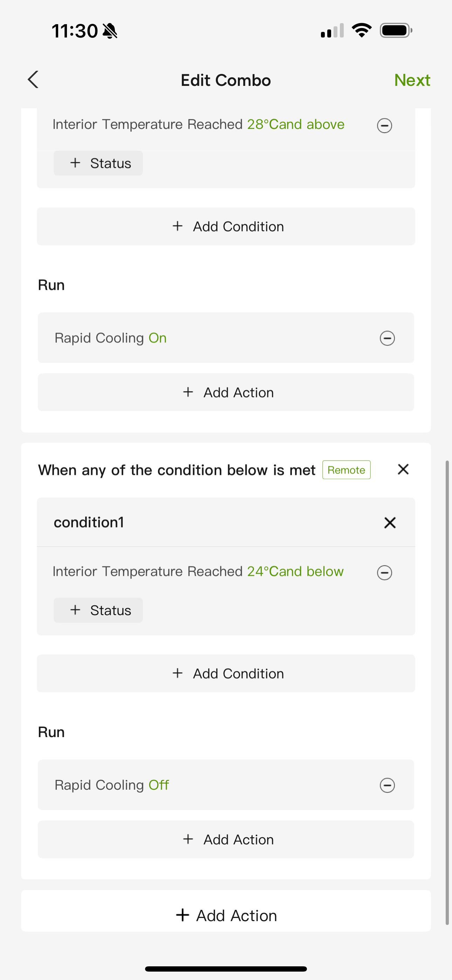
Task: Add Action below Rapid Cooling On
Action: [226, 392]
